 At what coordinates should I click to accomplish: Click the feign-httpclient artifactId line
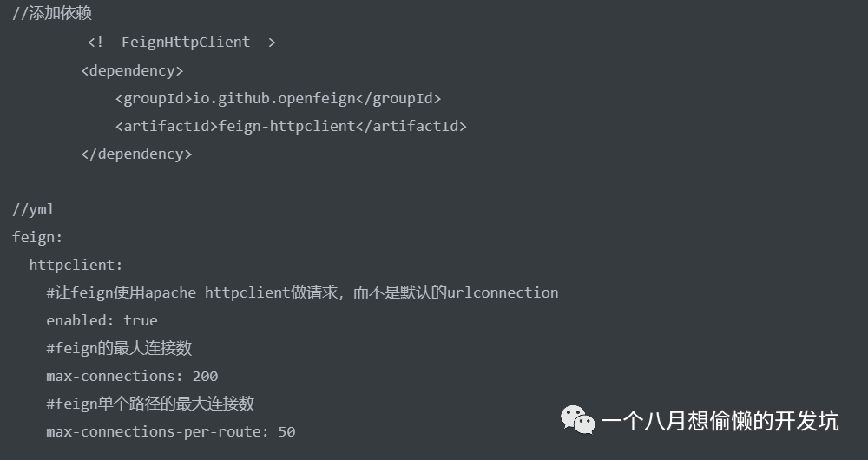click(291, 126)
